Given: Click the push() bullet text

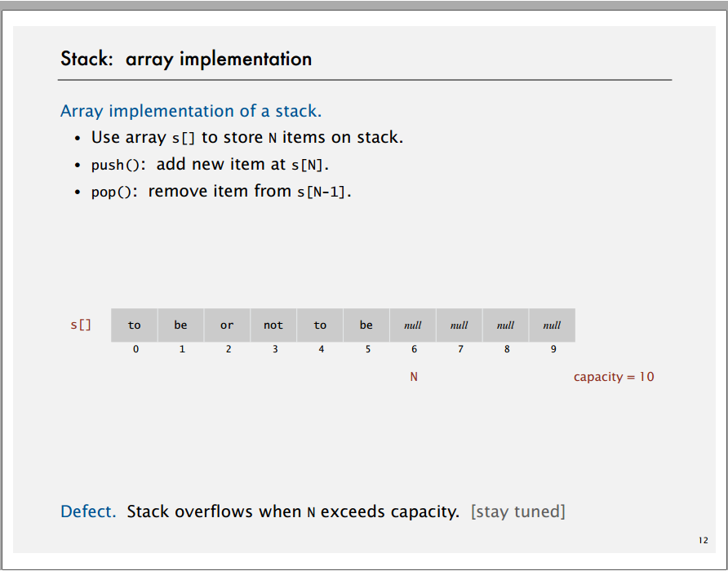Looking at the screenshot, I should tap(210, 164).
